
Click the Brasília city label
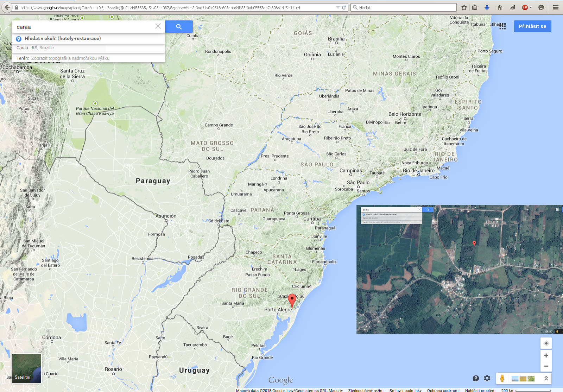336,39
